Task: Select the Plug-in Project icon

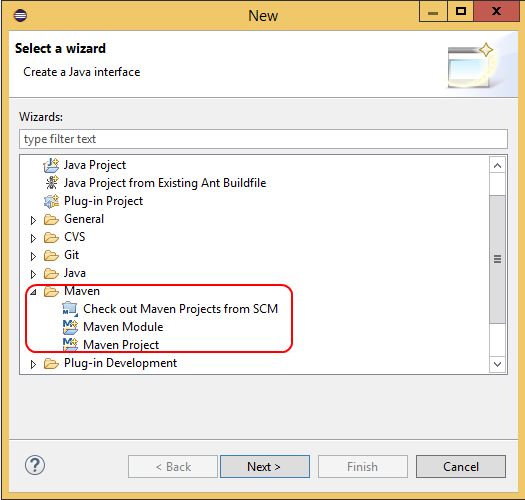Action: 51,201
